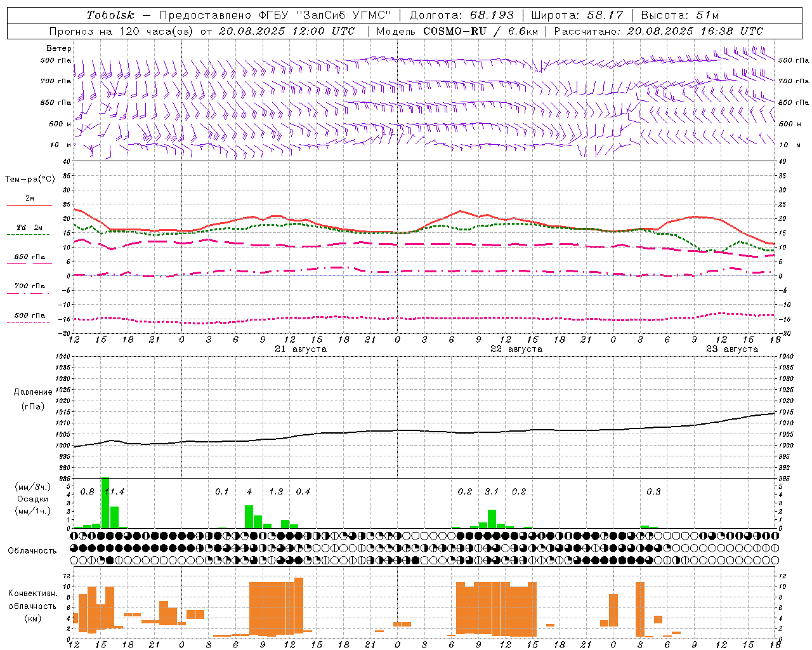Click the '21 августа' date label
Viewport: 812px width, 650px height.
[301, 349]
